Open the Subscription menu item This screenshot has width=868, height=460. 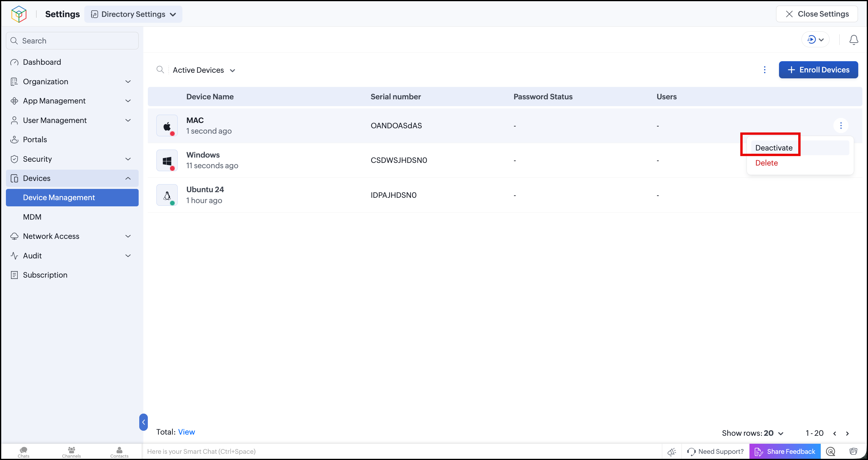tap(72, 275)
